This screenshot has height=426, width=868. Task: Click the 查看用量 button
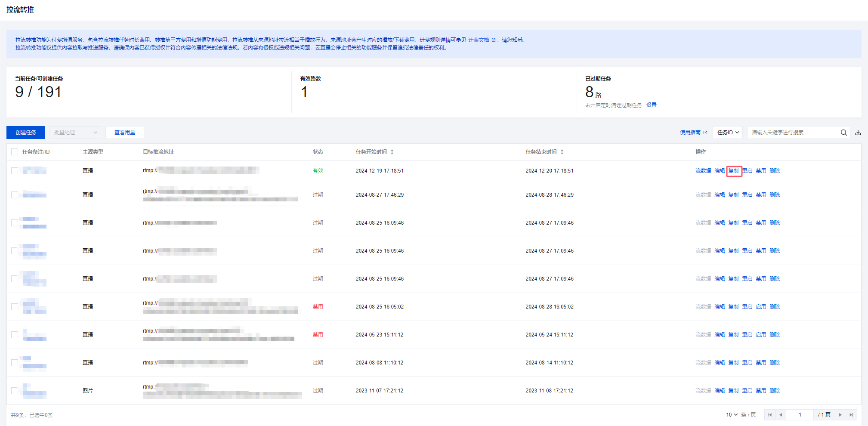click(x=125, y=133)
